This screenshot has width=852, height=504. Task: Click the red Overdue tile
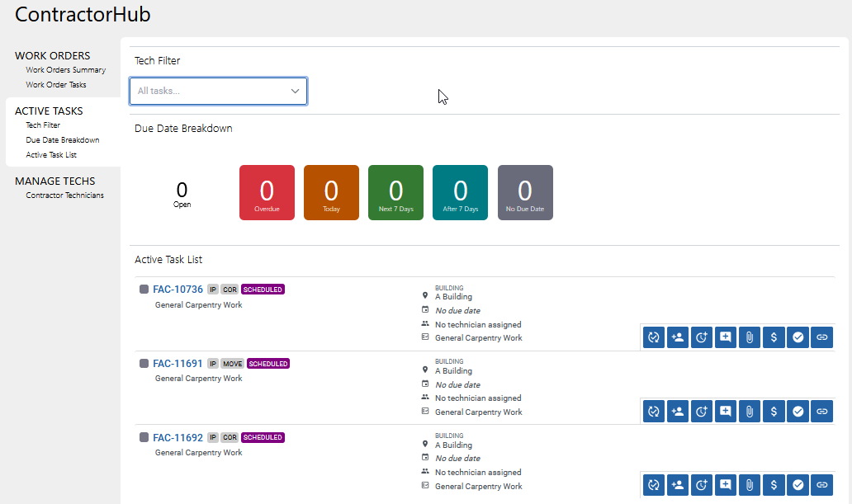267,192
